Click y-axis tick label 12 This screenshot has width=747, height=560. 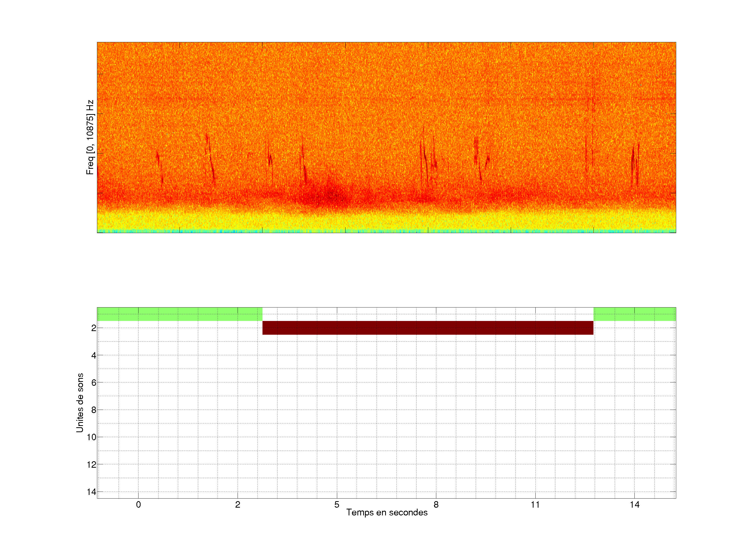click(x=92, y=465)
